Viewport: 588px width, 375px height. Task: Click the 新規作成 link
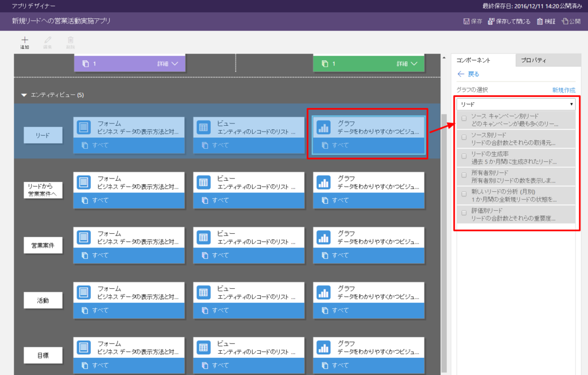564,90
